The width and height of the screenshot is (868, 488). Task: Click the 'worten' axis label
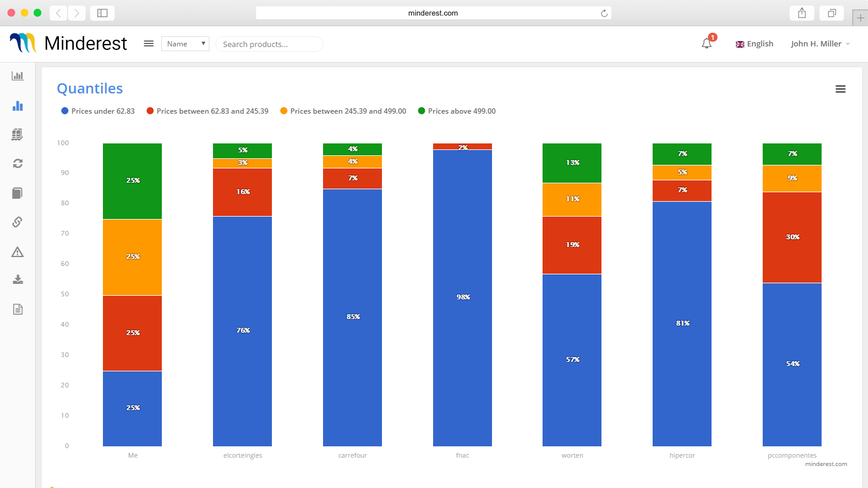pyautogui.click(x=572, y=455)
